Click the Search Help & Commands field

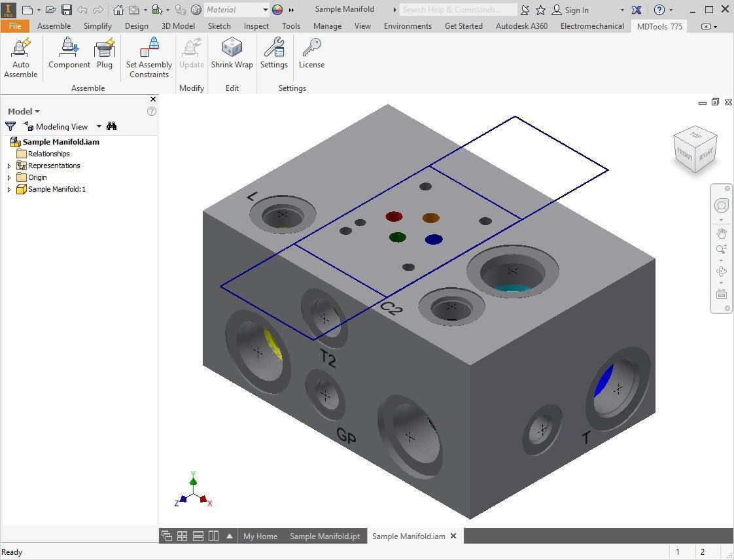[458, 10]
